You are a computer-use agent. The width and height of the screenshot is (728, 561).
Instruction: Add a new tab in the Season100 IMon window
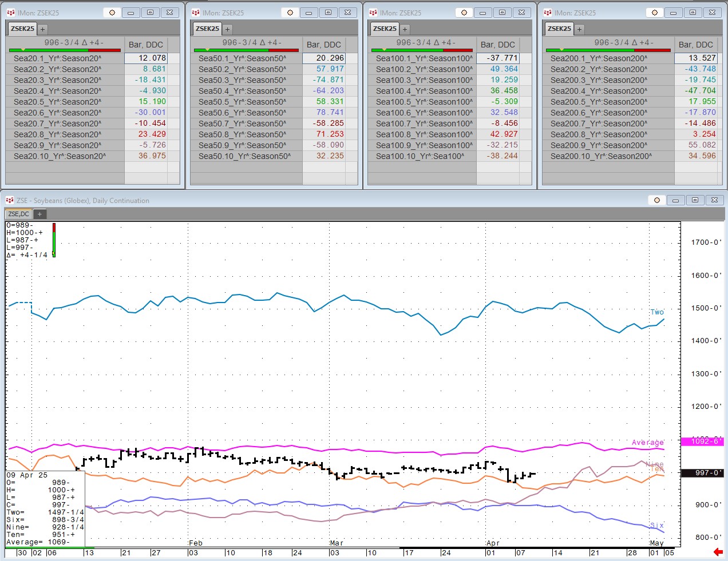(405, 29)
